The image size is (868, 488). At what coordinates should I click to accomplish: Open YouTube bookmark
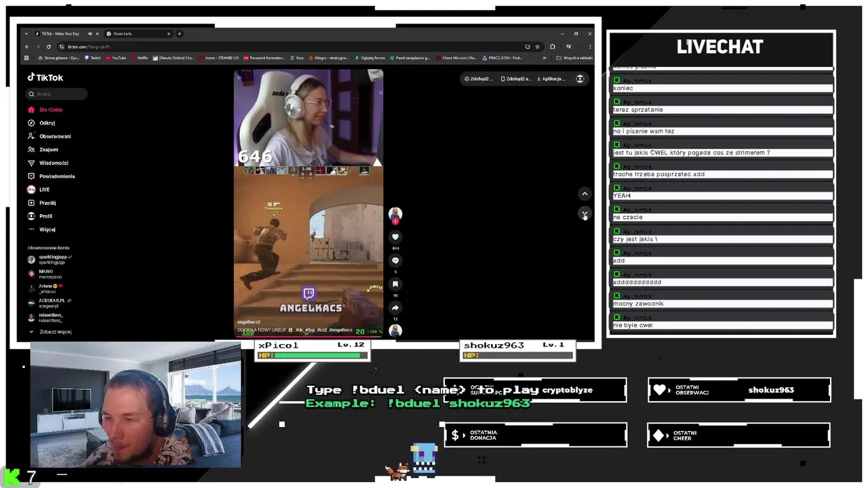click(116, 58)
